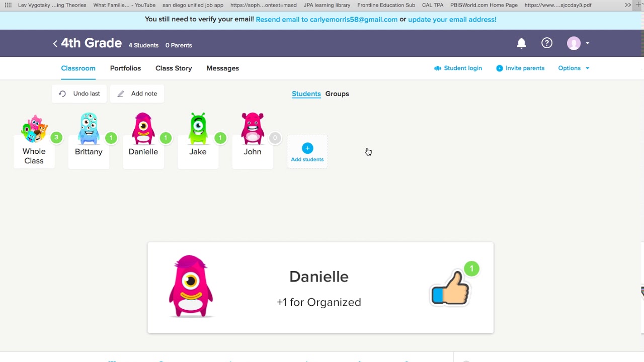This screenshot has height=362, width=644.
Task: Click the Add note button
Action: pos(137,94)
